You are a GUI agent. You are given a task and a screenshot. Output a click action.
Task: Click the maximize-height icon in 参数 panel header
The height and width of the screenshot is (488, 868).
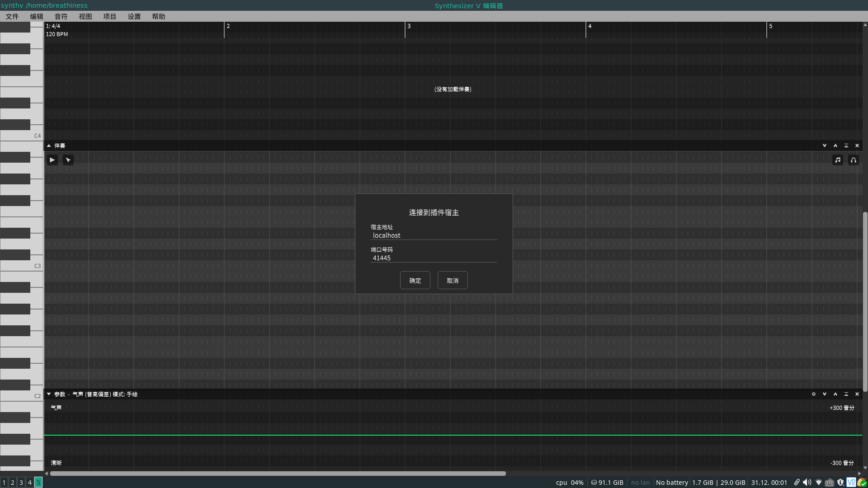[846, 394]
